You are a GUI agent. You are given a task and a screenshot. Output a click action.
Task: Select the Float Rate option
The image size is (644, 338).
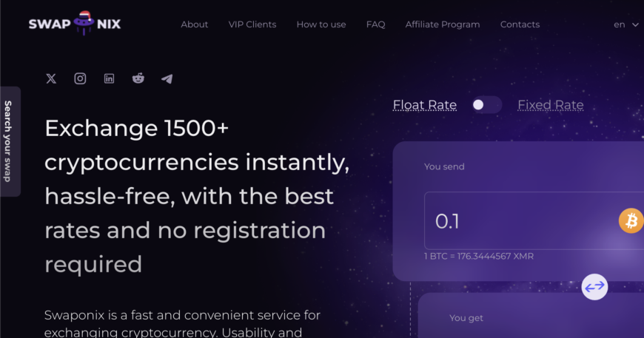point(424,105)
